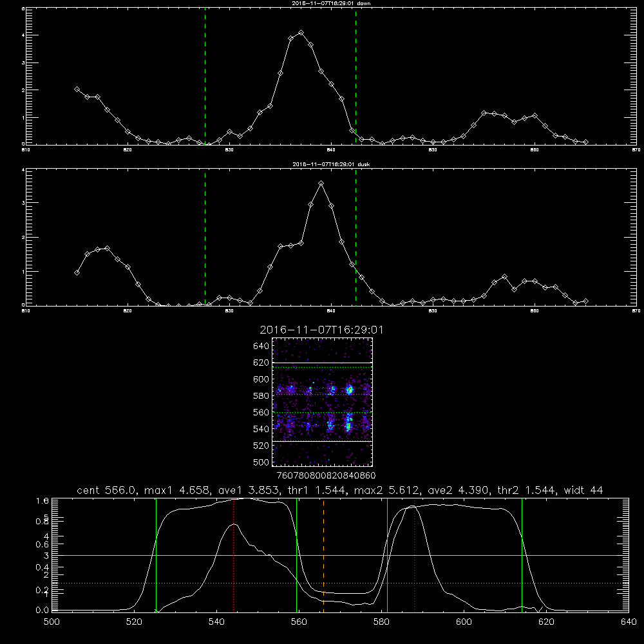Click the '560' label on spectrogram y-axis

(x=261, y=412)
